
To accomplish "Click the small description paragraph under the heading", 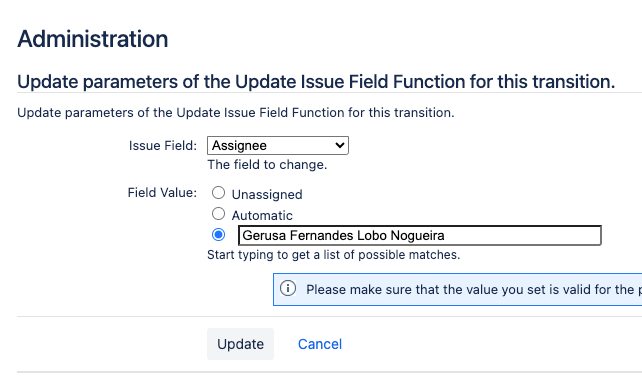I will (236, 113).
